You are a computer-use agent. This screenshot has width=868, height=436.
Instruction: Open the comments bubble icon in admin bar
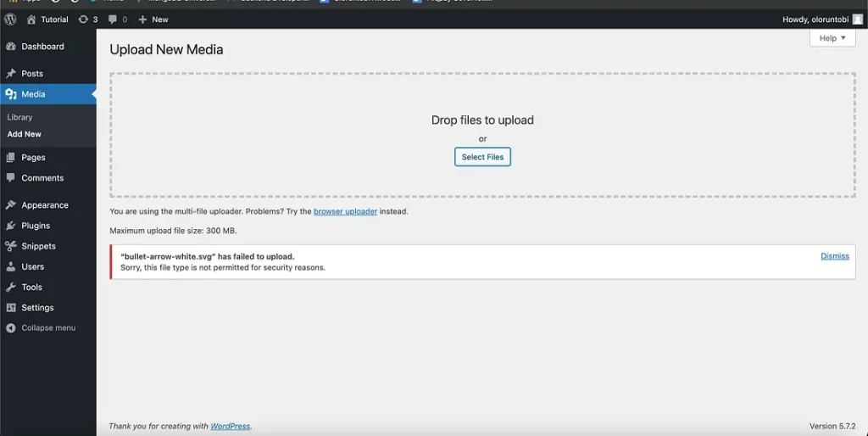(x=113, y=19)
